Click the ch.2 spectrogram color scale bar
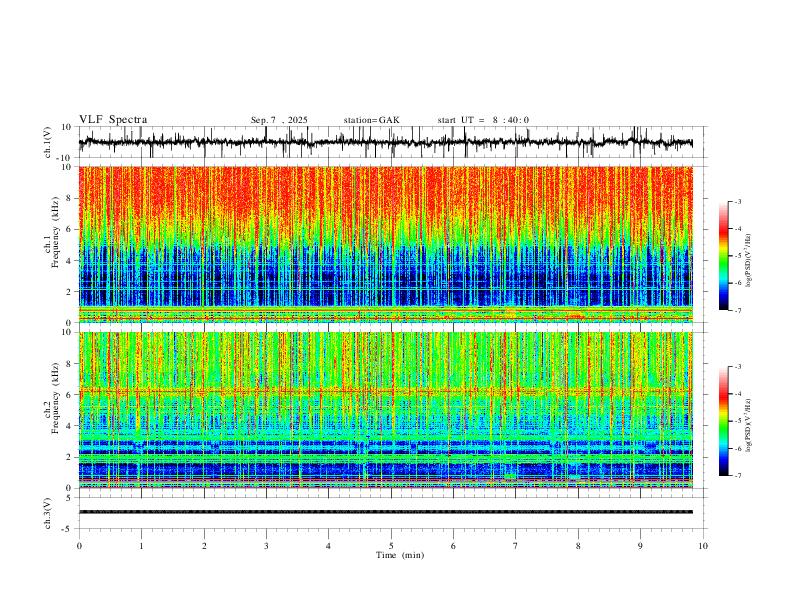Viewport: 792px width, 612px height. (723, 421)
